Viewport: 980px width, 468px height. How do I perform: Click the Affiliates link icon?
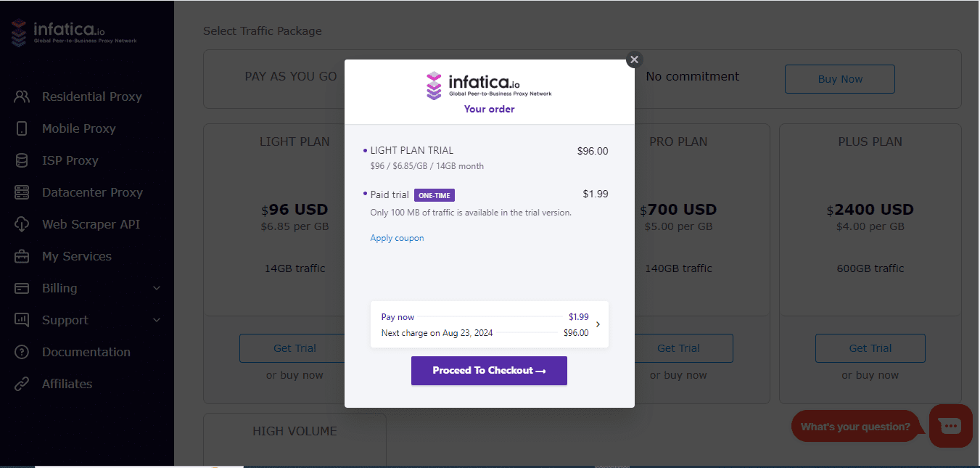coord(22,384)
